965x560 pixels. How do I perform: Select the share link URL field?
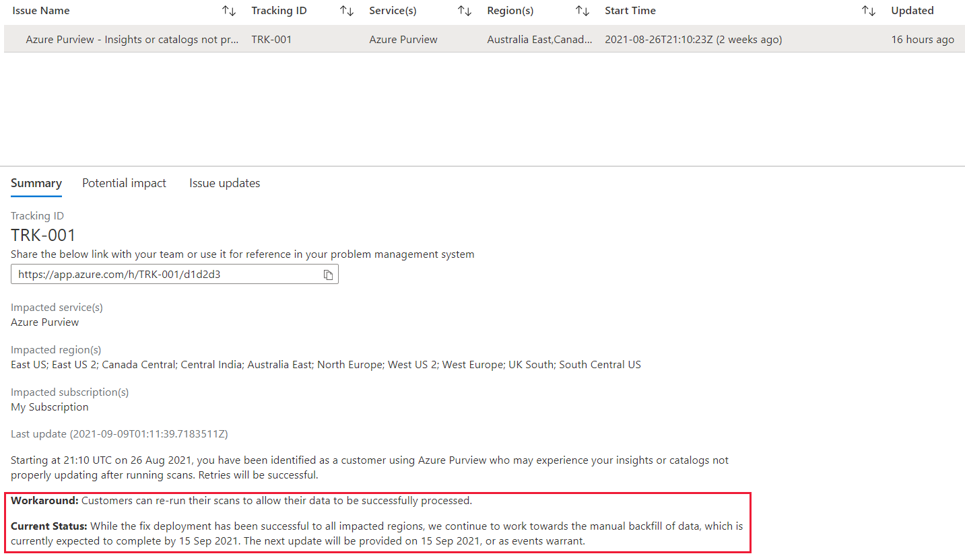pos(174,275)
